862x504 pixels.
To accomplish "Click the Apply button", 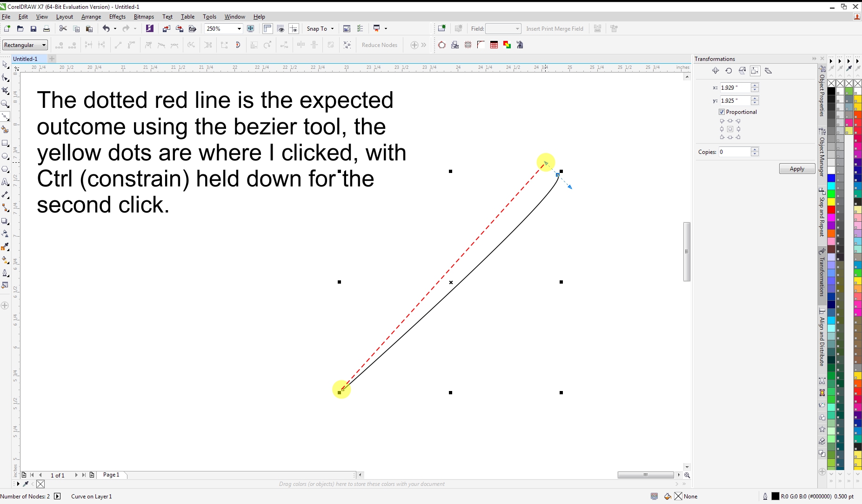I will (797, 169).
